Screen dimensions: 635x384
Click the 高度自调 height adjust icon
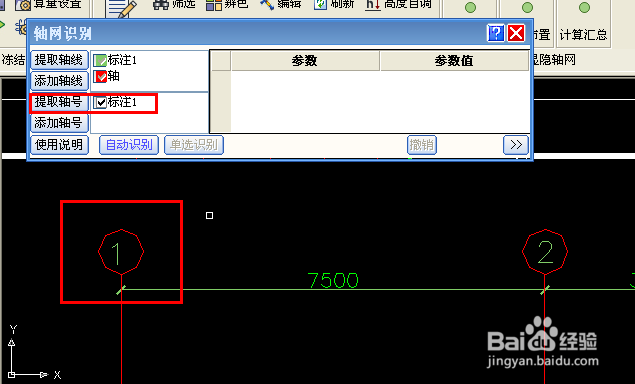point(373,4)
